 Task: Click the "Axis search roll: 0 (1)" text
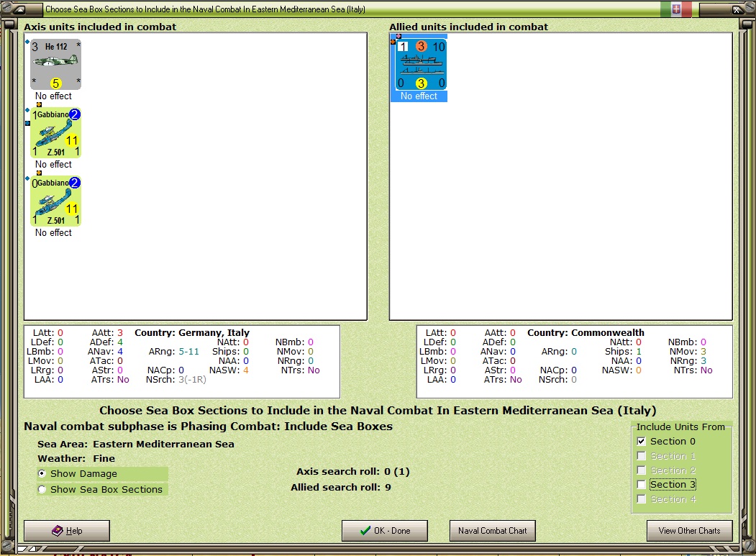coord(353,472)
